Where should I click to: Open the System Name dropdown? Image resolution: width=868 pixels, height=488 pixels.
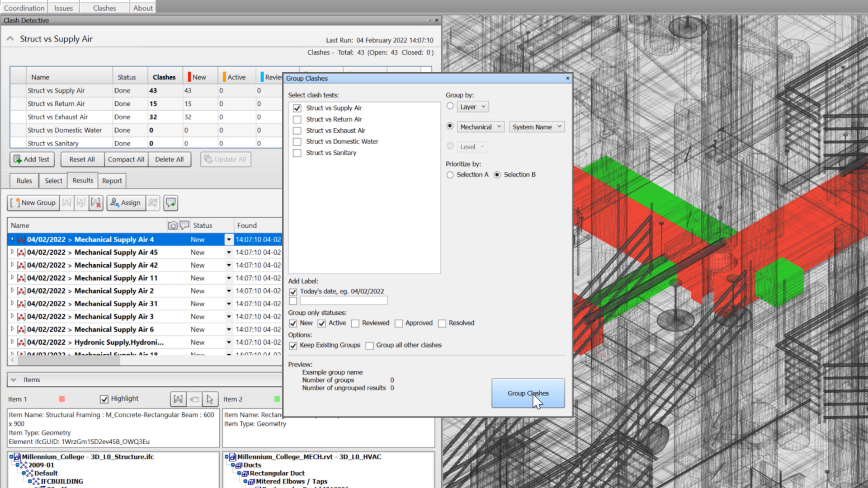click(537, 127)
